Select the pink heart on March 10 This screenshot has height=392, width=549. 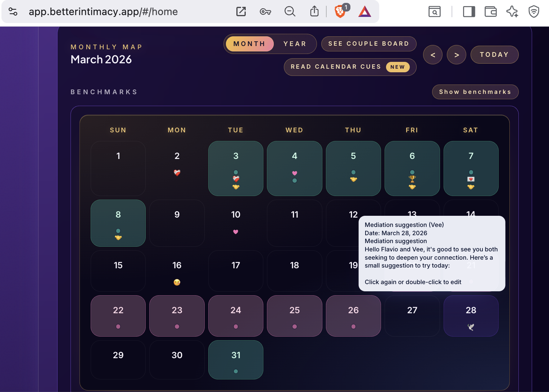[x=236, y=232]
